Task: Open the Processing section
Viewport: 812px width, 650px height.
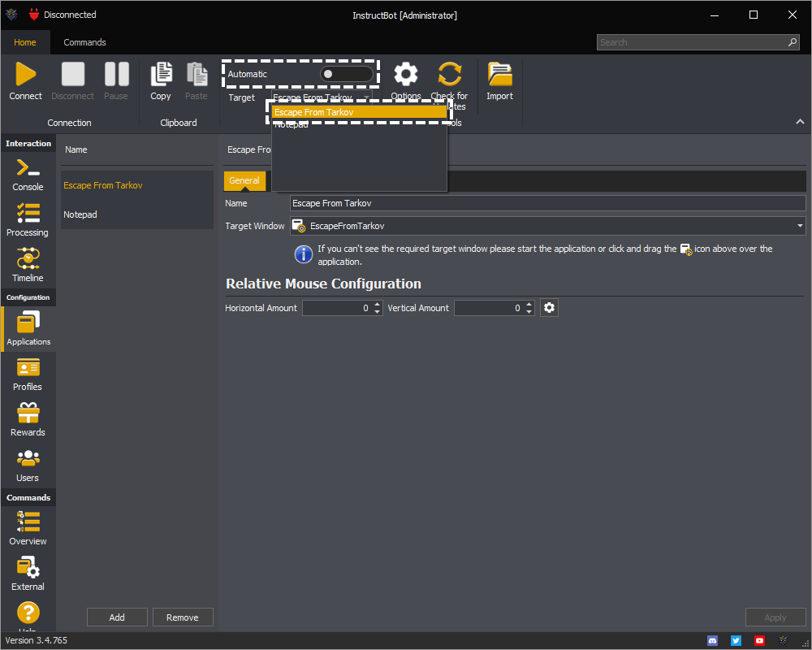Action: pyautogui.click(x=28, y=220)
